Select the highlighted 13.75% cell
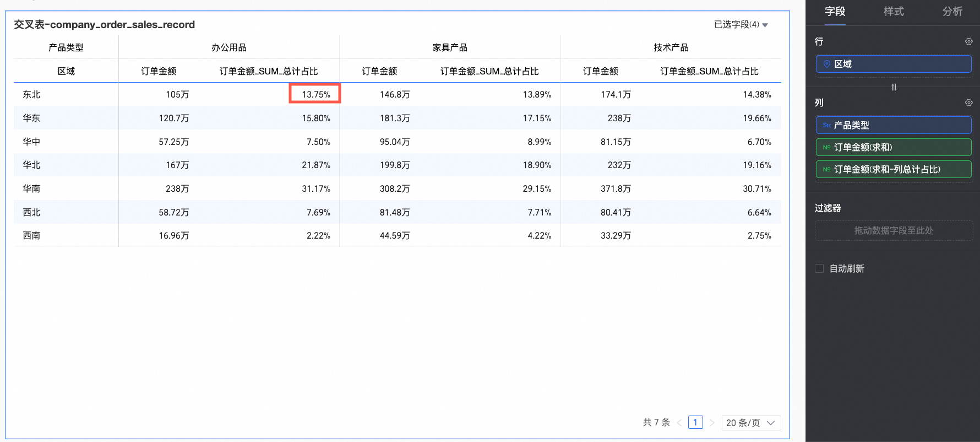Image resolution: width=980 pixels, height=442 pixels. (x=315, y=94)
